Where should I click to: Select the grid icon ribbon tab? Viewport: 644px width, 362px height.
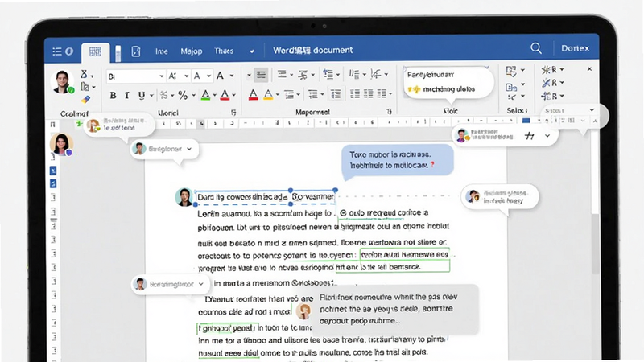tap(95, 51)
